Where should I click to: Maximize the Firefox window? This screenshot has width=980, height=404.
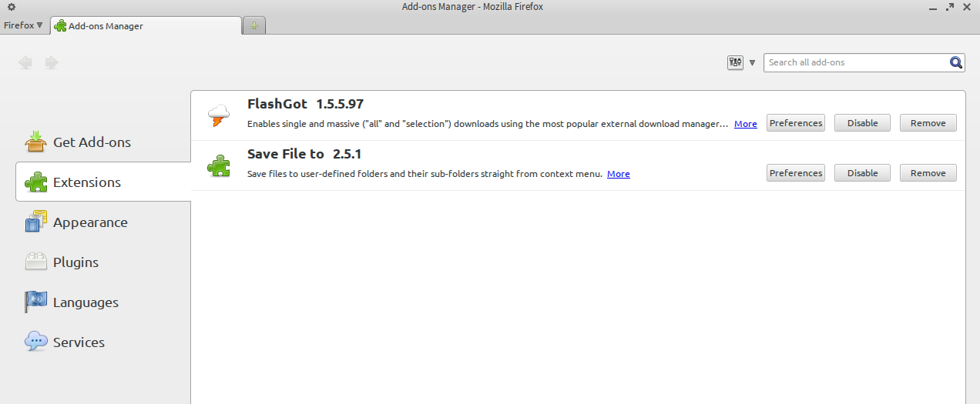[x=948, y=7]
